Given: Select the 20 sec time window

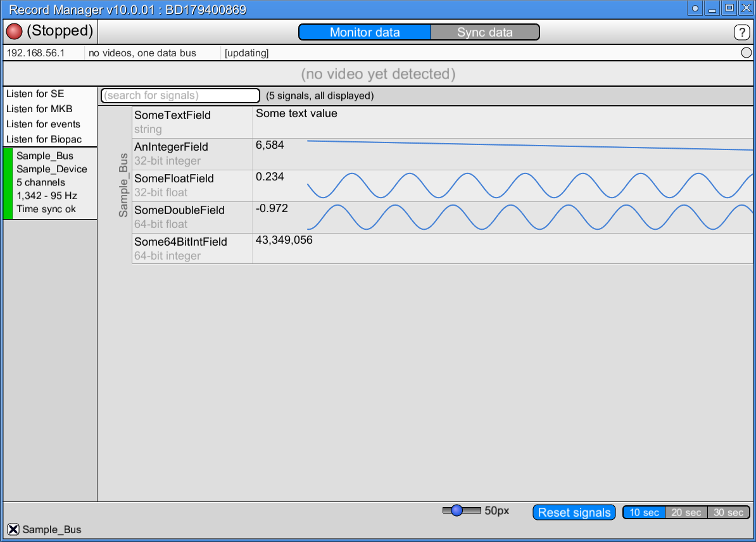Looking at the screenshot, I should 686,512.
